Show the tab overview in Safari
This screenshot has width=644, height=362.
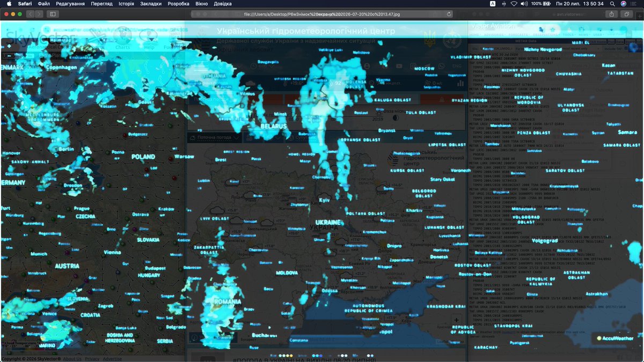[626, 14]
